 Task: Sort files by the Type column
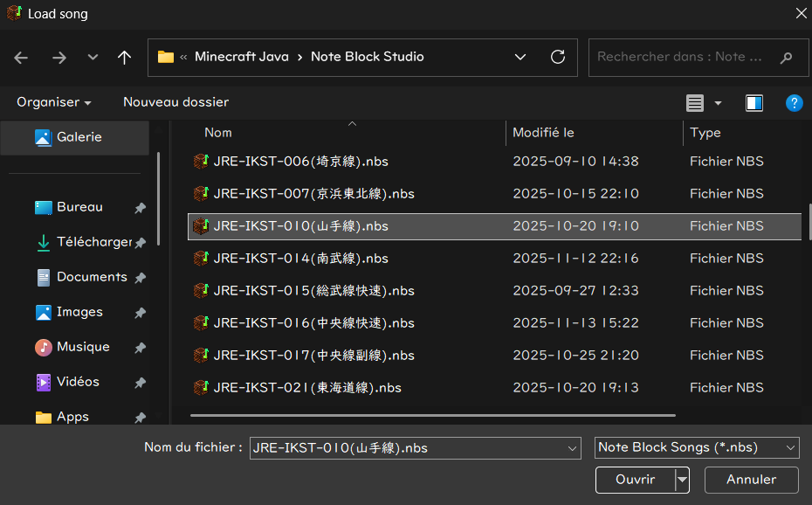705,133
